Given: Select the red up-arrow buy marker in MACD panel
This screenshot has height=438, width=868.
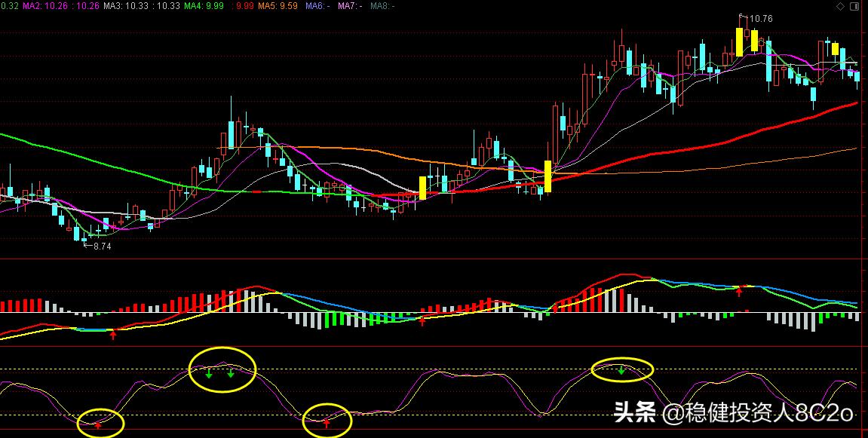Looking at the screenshot, I should (x=112, y=335).
